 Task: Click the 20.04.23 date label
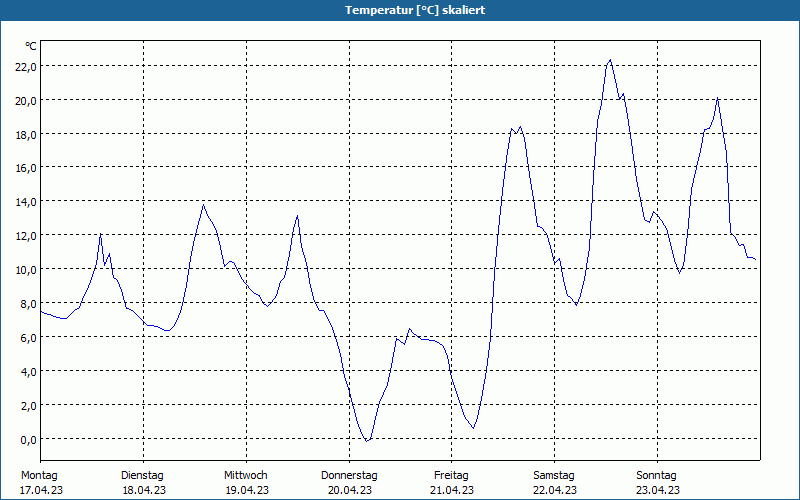pos(350,490)
